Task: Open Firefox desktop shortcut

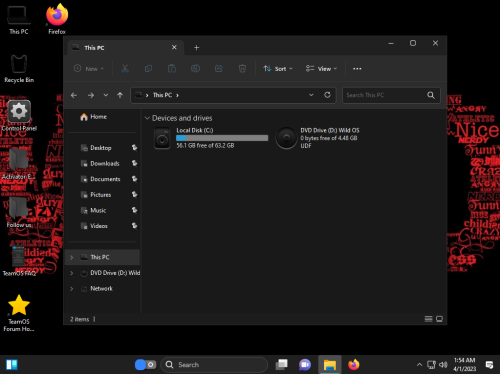Action: (x=57, y=19)
